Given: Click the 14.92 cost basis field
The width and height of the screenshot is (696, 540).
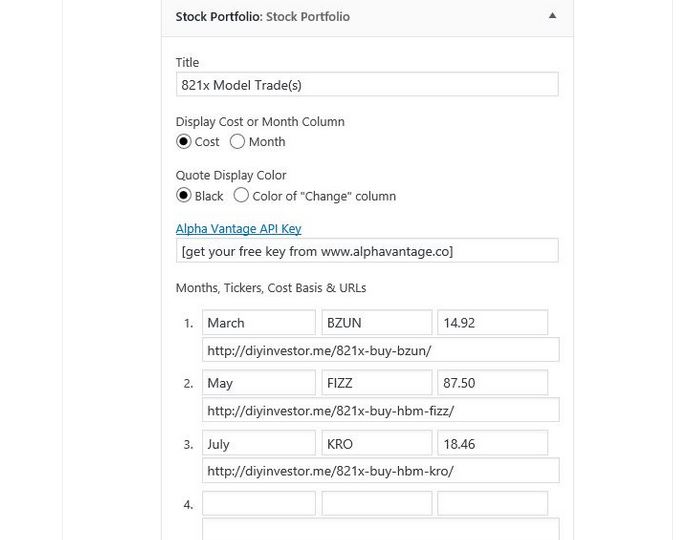Looking at the screenshot, I should (492, 323).
